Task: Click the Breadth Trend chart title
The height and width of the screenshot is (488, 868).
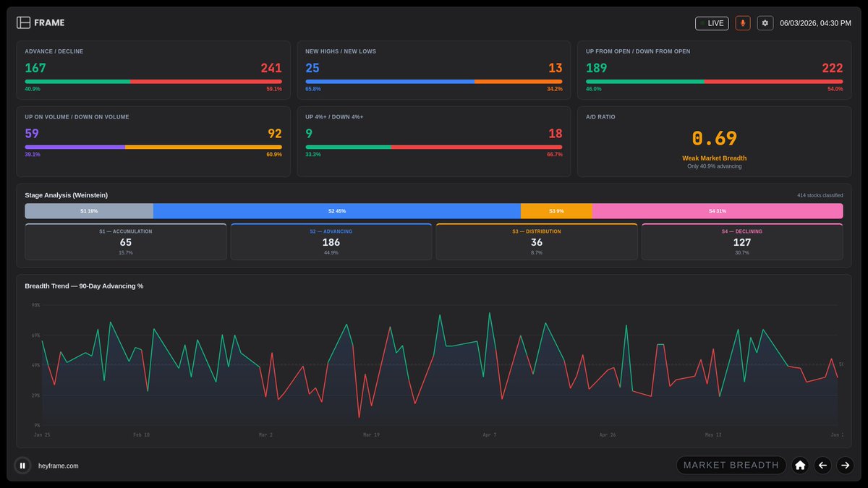Action: click(x=84, y=286)
